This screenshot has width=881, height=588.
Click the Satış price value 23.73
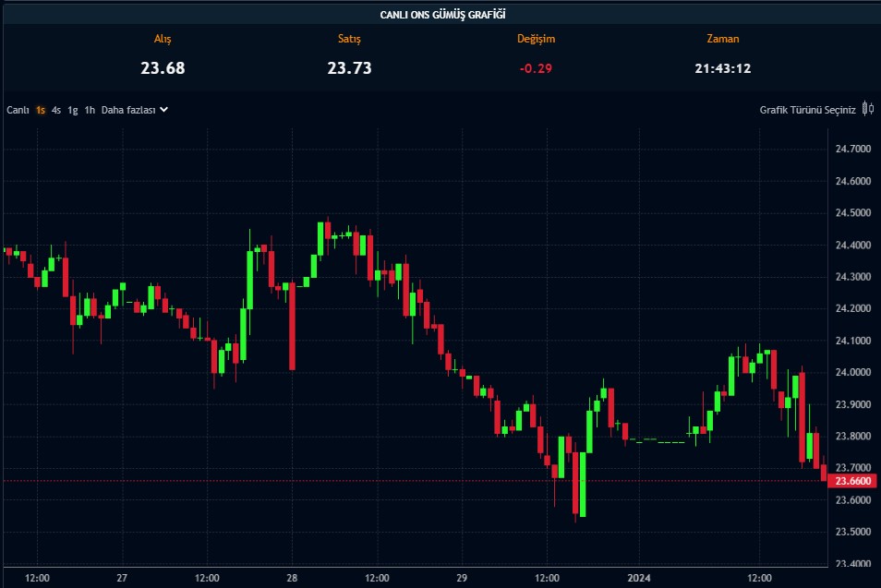pyautogui.click(x=349, y=67)
